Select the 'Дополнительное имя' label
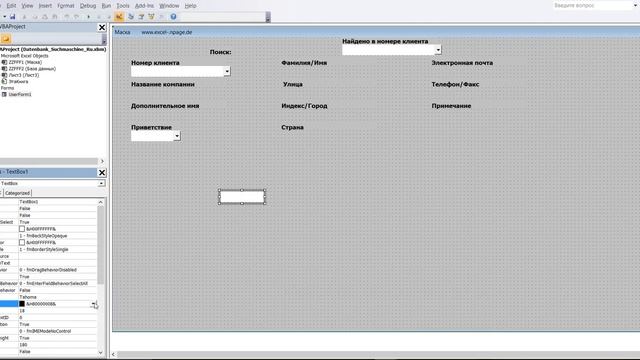 pyautogui.click(x=165, y=106)
